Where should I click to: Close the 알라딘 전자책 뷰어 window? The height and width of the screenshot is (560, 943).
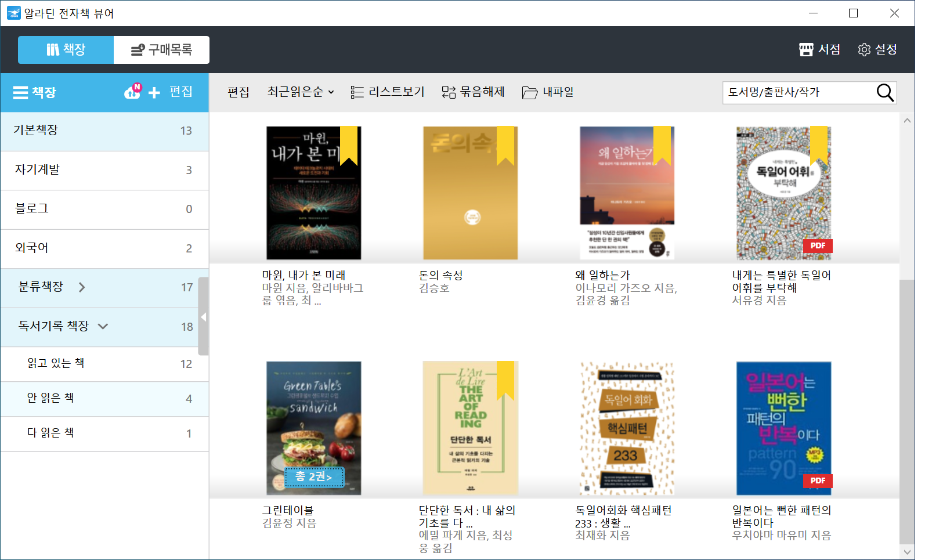(x=894, y=13)
